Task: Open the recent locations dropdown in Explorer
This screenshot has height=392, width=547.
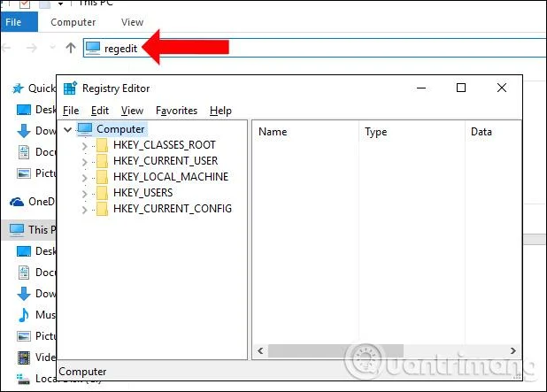Action: (x=52, y=47)
